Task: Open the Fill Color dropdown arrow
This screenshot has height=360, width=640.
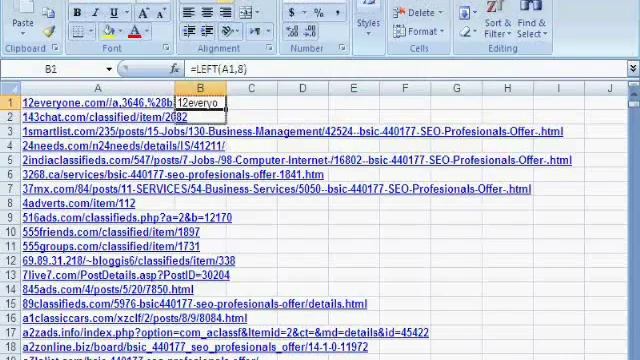Action: (120, 31)
